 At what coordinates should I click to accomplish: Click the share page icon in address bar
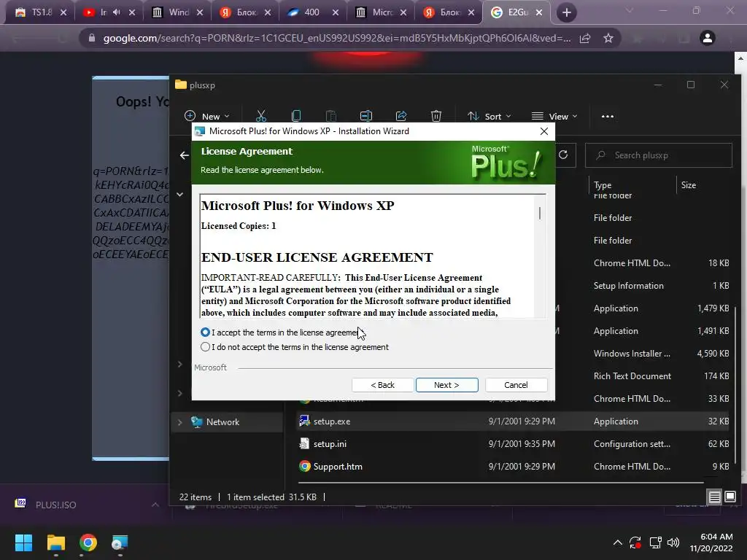(x=585, y=38)
